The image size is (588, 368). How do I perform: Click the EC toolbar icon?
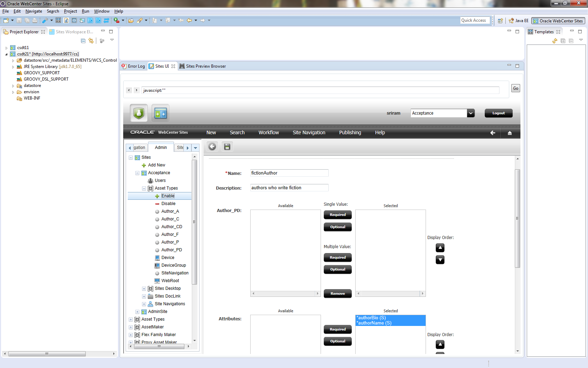point(90,20)
